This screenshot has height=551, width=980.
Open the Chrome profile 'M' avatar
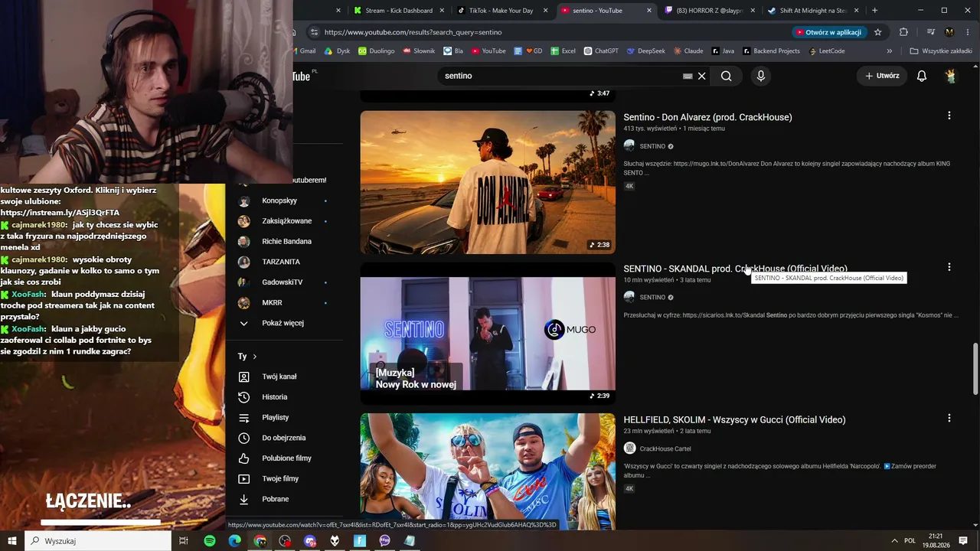(949, 32)
